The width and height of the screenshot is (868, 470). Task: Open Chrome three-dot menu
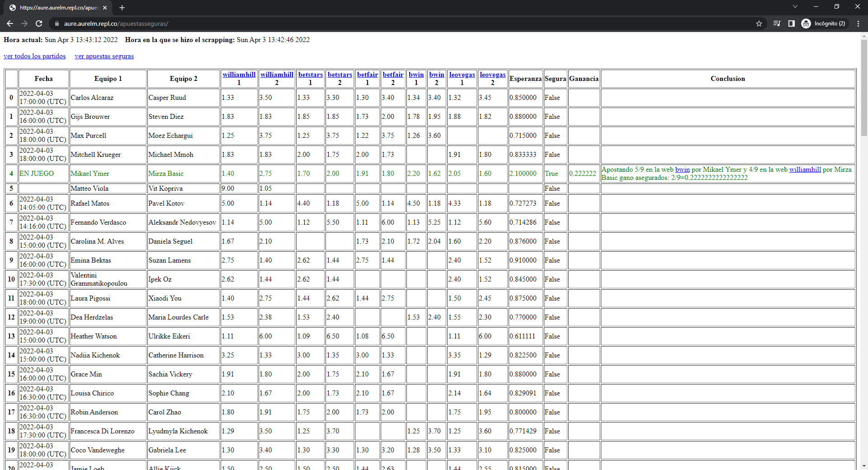tap(858, 23)
